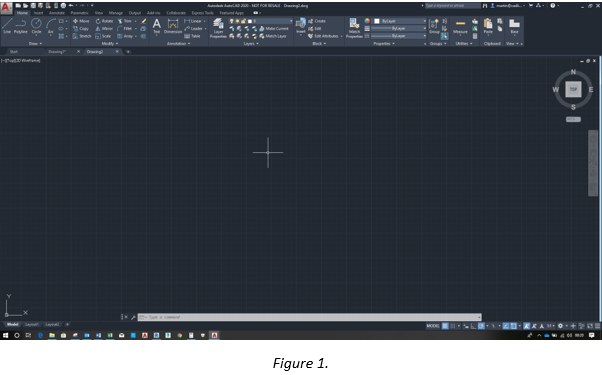
Task: Click the command line input field
Action: [309, 317]
